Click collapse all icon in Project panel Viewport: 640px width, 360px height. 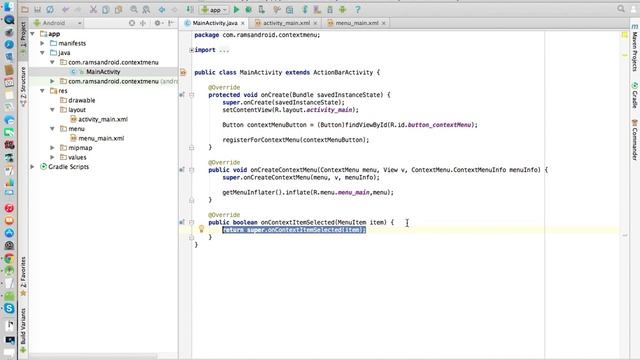[143, 23]
